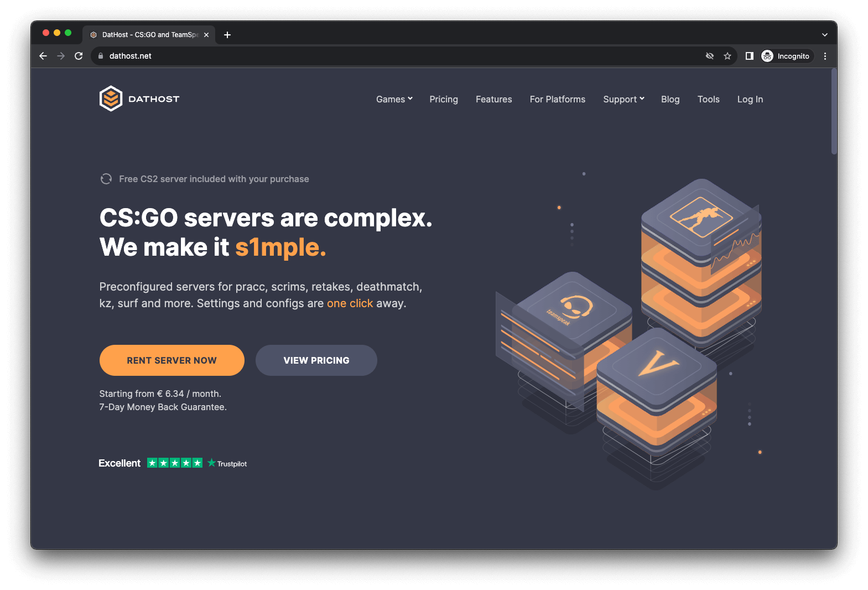The width and height of the screenshot is (868, 590).
Task: Open the Chrome three-dot menu
Action: tap(825, 56)
